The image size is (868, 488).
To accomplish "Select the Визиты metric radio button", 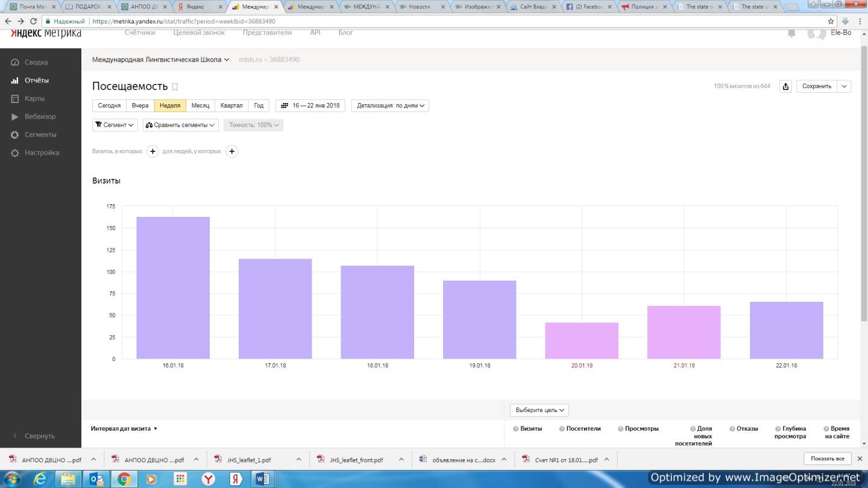I will point(516,429).
